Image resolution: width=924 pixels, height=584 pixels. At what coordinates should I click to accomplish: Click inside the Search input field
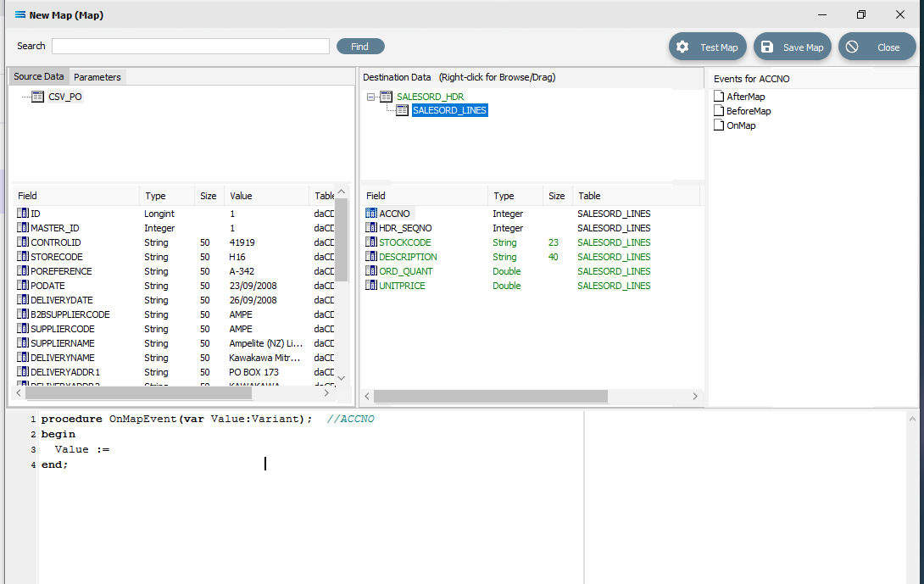(191, 46)
